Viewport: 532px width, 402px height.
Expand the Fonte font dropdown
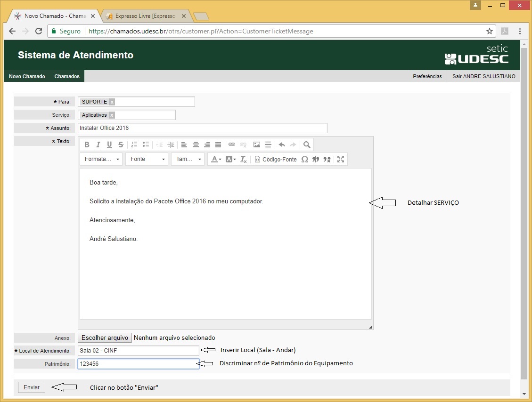tap(147, 159)
